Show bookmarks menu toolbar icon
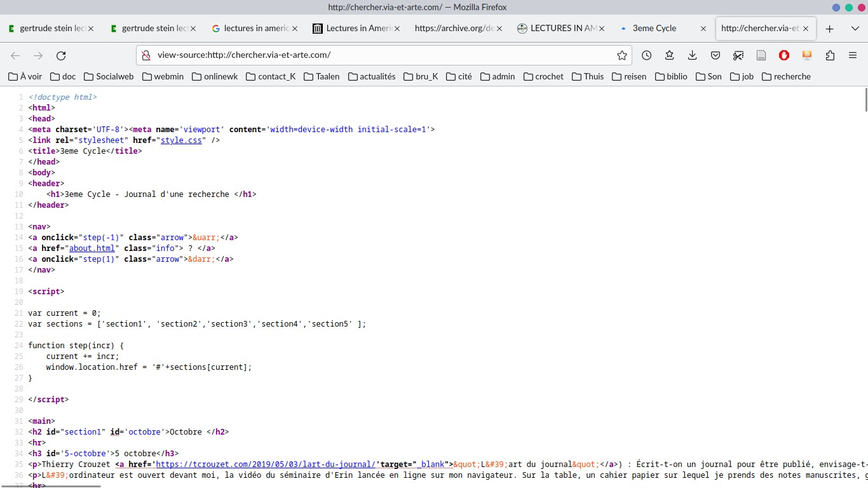Viewport: 868px width, 488px height. [x=669, y=55]
